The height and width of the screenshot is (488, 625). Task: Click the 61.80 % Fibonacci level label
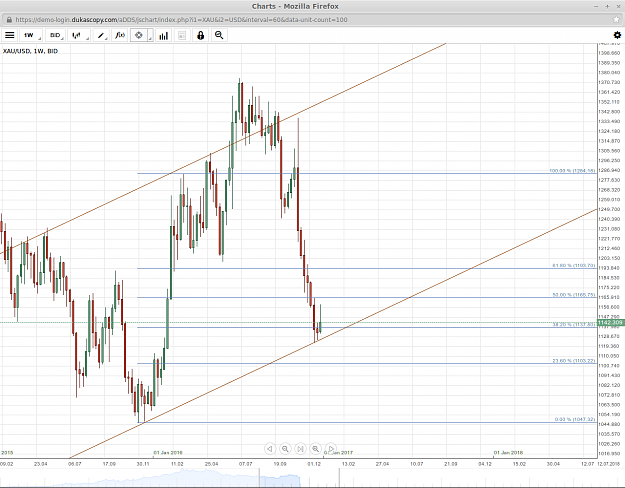[x=573, y=266]
